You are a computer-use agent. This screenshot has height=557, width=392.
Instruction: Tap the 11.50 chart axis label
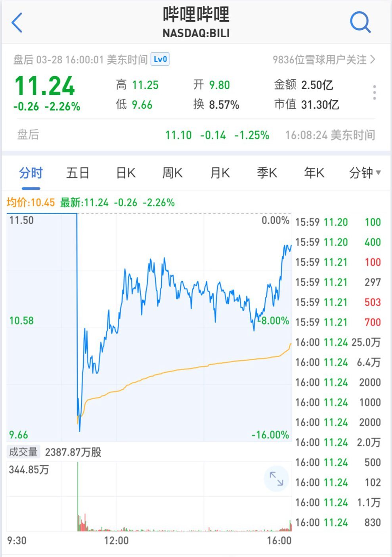[x=21, y=220]
